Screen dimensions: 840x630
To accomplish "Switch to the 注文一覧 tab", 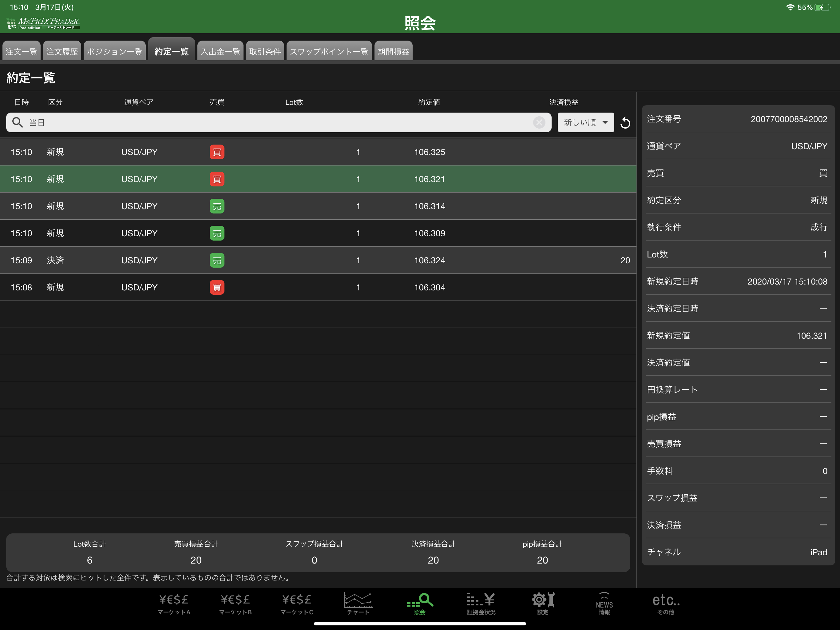I will [x=22, y=51].
